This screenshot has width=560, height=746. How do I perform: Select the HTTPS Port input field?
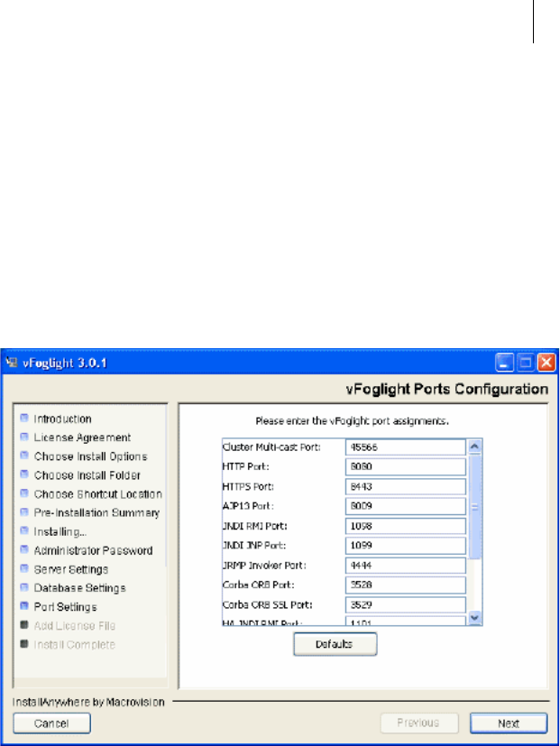(x=406, y=487)
